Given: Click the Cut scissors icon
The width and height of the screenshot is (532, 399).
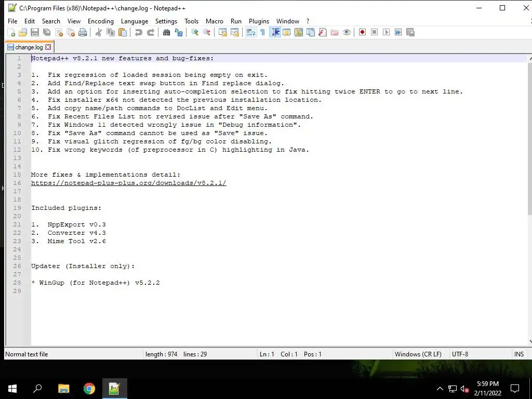Looking at the screenshot, I should (98, 33).
